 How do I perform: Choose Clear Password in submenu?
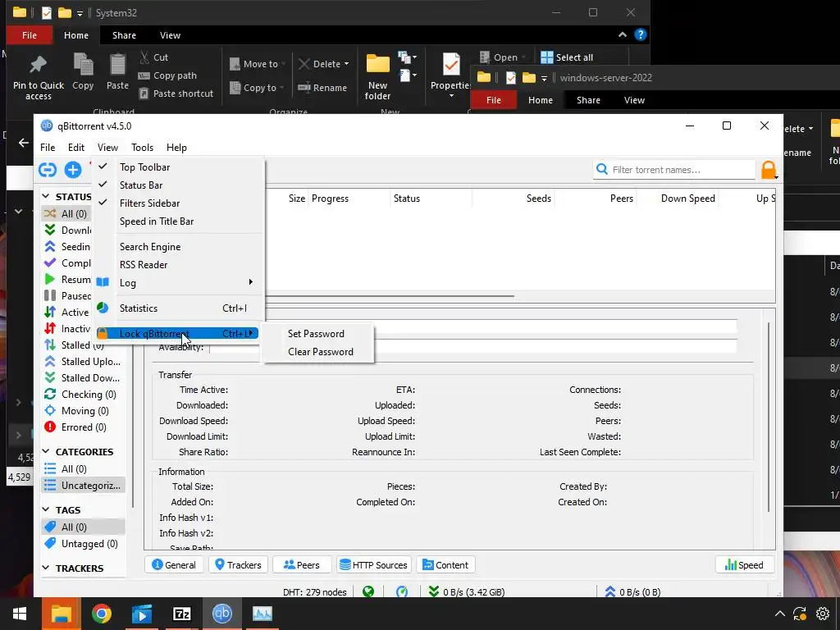click(319, 352)
